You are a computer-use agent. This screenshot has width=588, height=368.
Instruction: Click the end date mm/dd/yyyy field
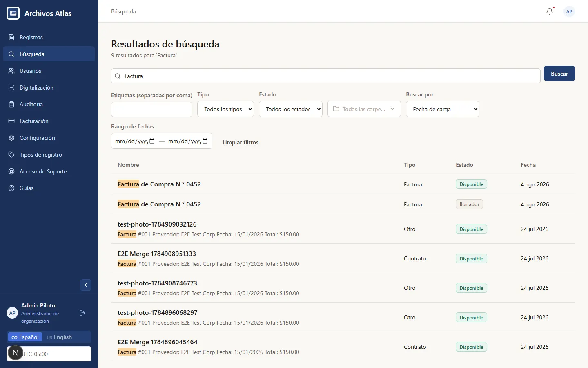(188, 141)
